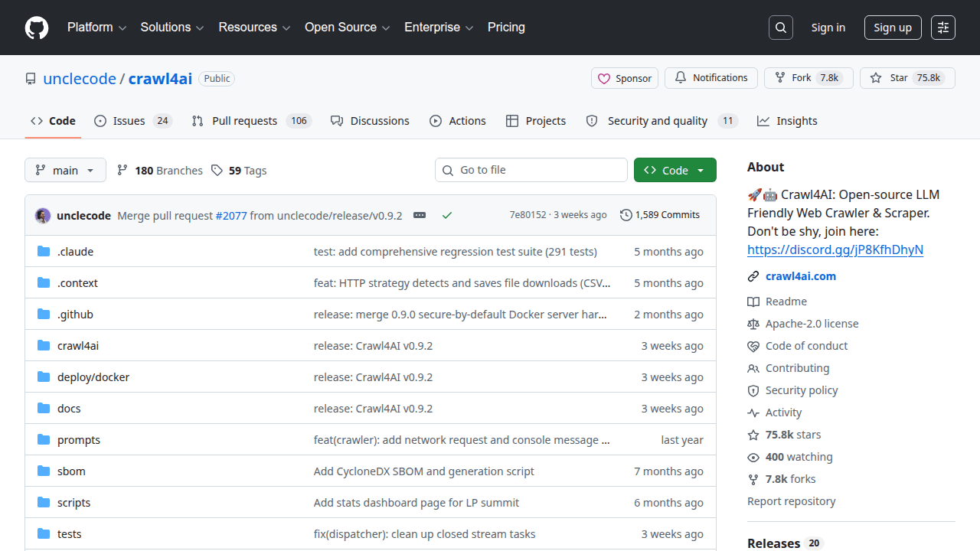Open Activity link in sidebar
Viewport: 980px width, 551px height.
pos(775,412)
